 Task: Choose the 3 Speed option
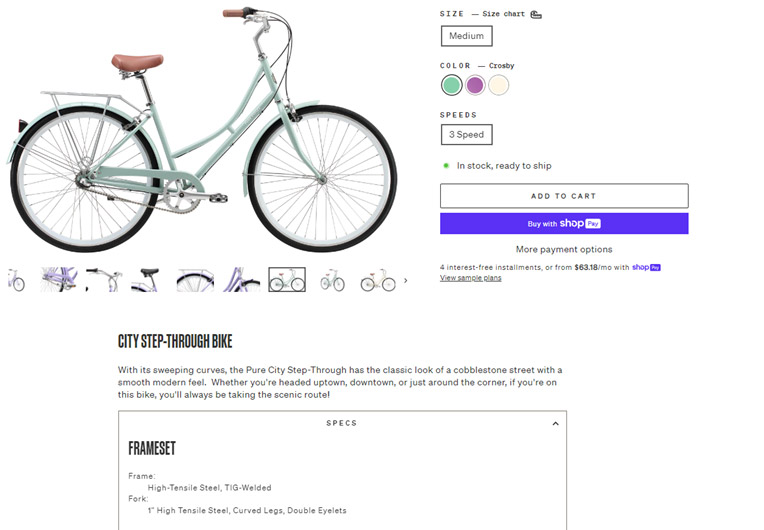(466, 134)
